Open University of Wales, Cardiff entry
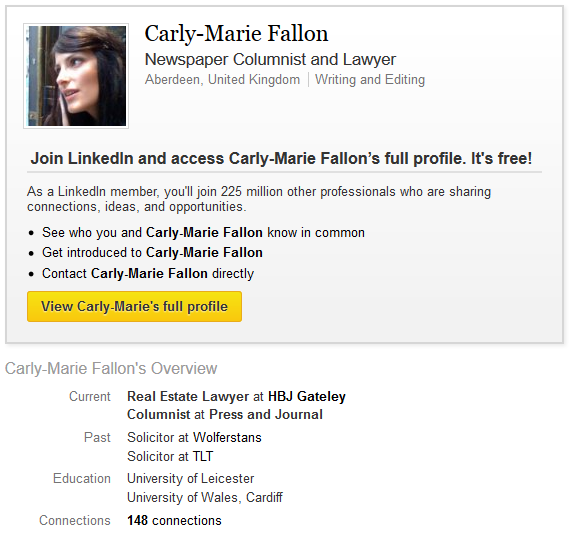This screenshot has width=570, height=537. coord(205,497)
